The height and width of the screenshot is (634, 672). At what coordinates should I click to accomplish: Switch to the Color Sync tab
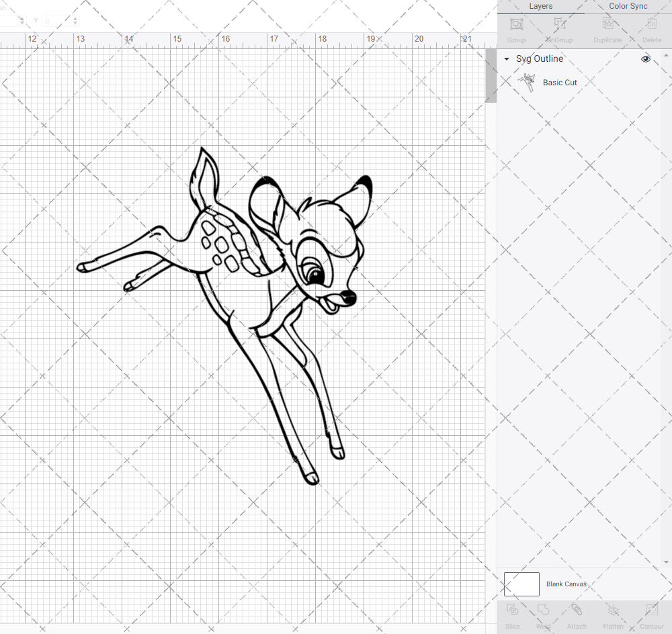point(628,7)
